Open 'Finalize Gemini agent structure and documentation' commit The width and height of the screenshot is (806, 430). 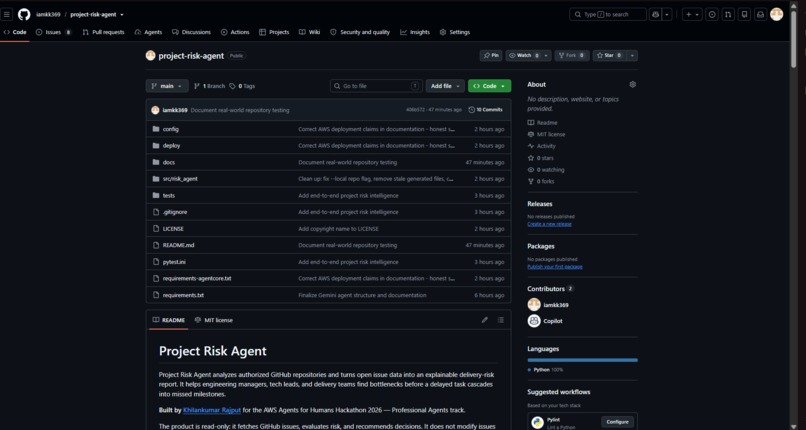[362, 295]
